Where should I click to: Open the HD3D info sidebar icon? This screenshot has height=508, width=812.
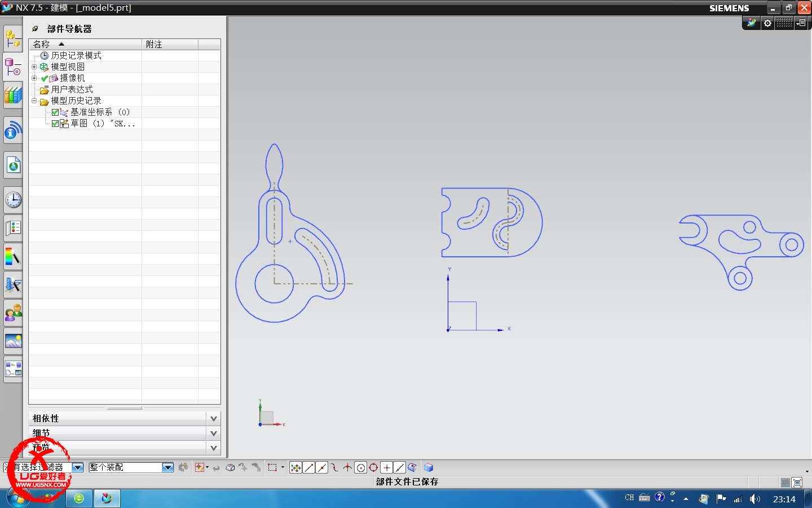(x=12, y=131)
